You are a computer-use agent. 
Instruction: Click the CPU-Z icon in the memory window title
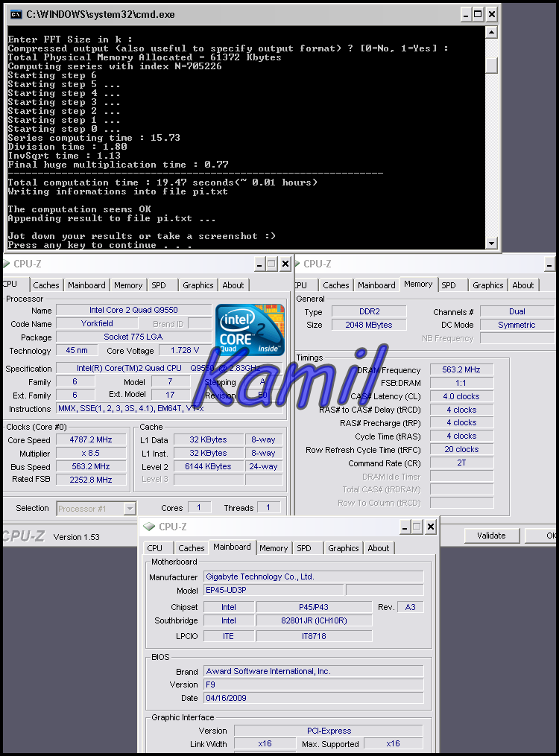coord(297,264)
